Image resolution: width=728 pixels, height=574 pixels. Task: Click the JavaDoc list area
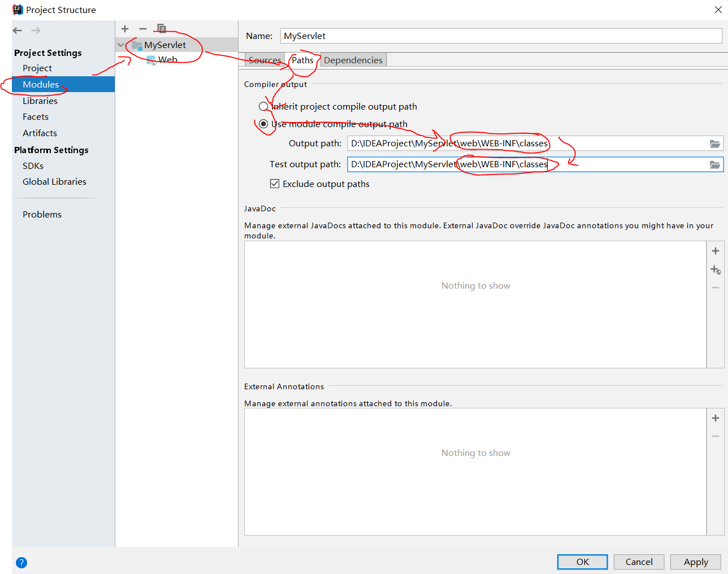475,305
